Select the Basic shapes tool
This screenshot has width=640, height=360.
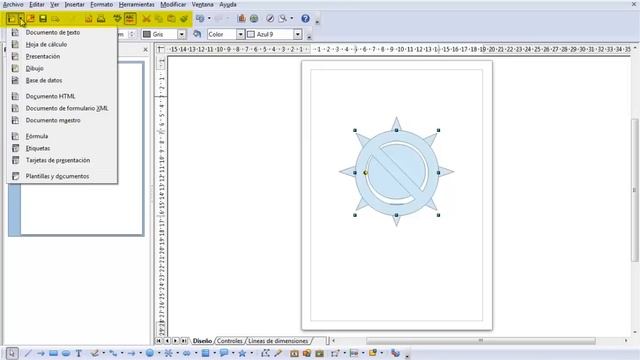(150, 353)
